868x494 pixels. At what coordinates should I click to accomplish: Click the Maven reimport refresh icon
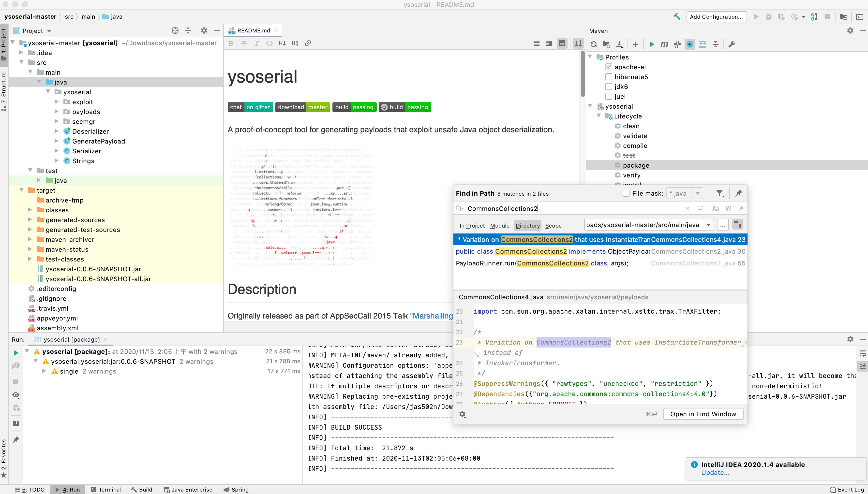[x=593, y=44]
